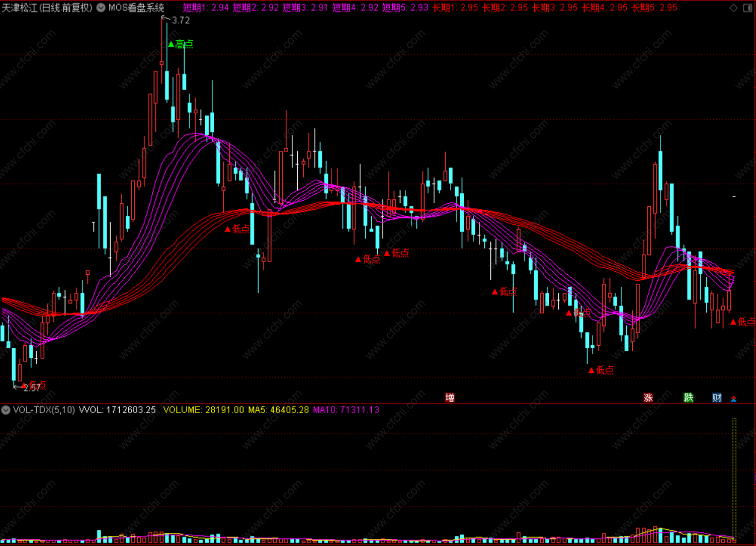
Task: Toggle the side panel icon at the top right
Action: pos(747,8)
